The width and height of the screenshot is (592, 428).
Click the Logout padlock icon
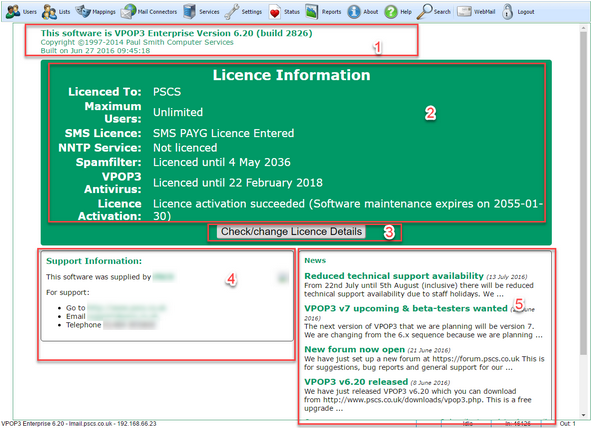tap(507, 11)
